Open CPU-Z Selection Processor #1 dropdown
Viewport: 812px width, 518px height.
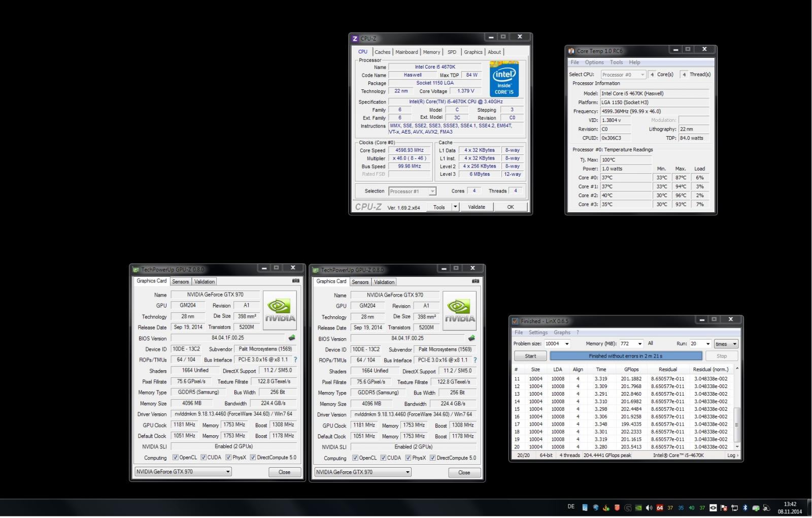412,191
